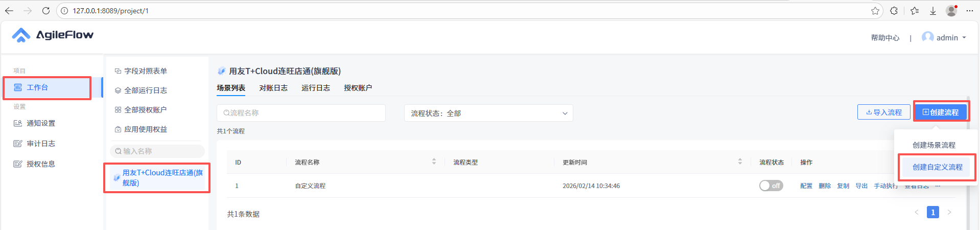980x230 pixels.
Task: Choose 创建场景流程 menu option
Action: (x=934, y=145)
